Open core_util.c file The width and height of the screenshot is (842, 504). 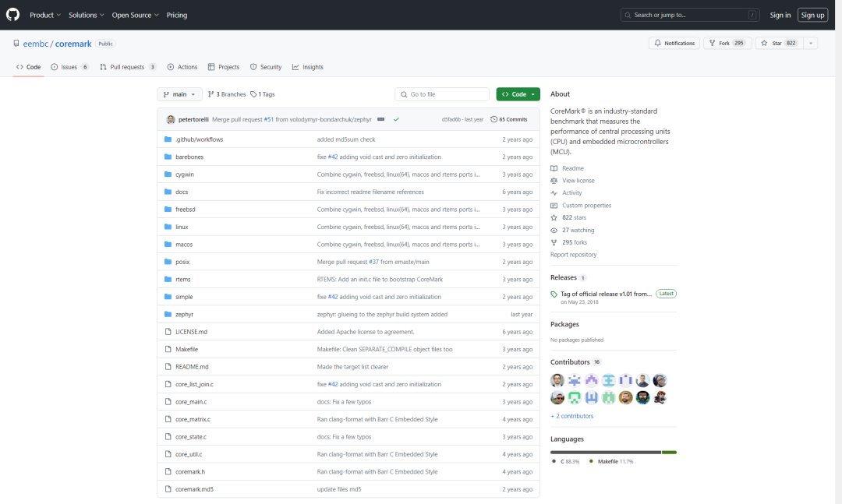189,455
